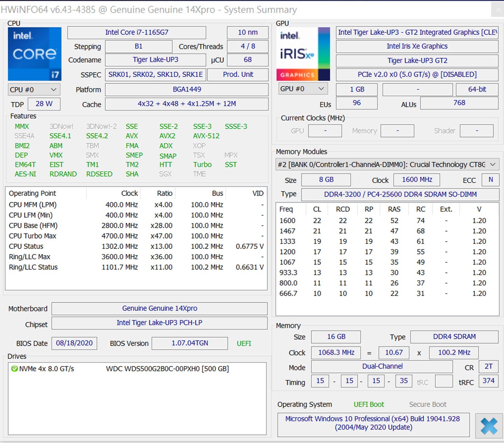The image size is (504, 443).
Task: Close the System Summary window
Action: [x=498, y=9]
